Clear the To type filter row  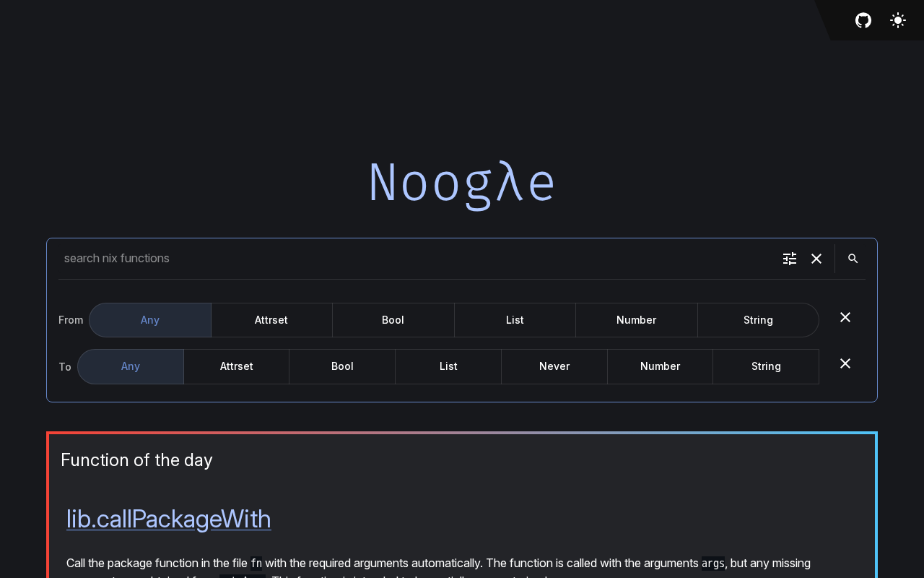coord(845,363)
